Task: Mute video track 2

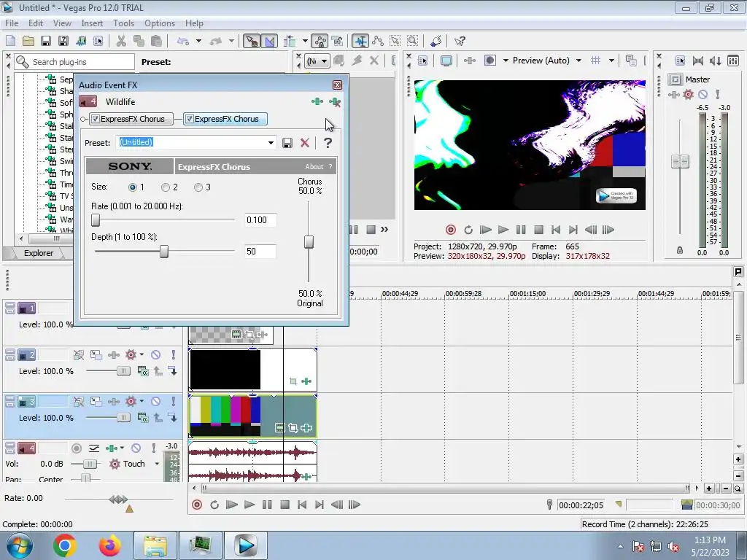Action: coord(156,355)
